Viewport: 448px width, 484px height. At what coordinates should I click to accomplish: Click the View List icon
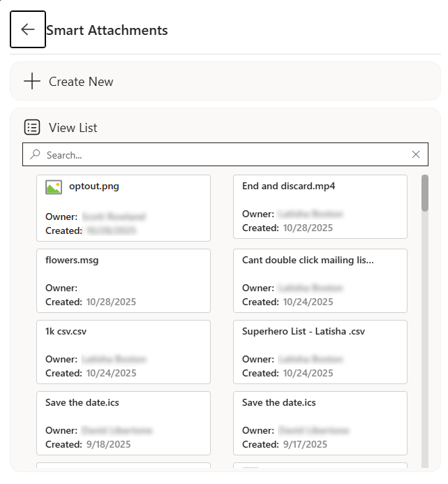click(x=32, y=128)
